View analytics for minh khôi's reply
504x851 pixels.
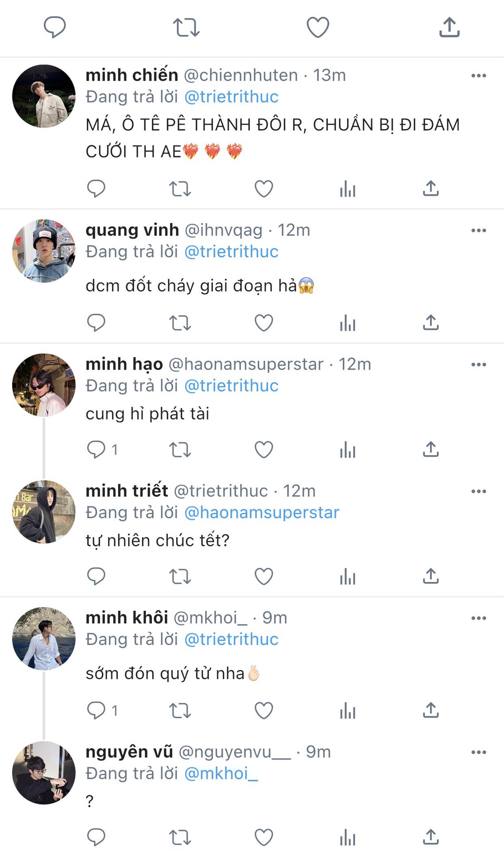[x=348, y=710]
